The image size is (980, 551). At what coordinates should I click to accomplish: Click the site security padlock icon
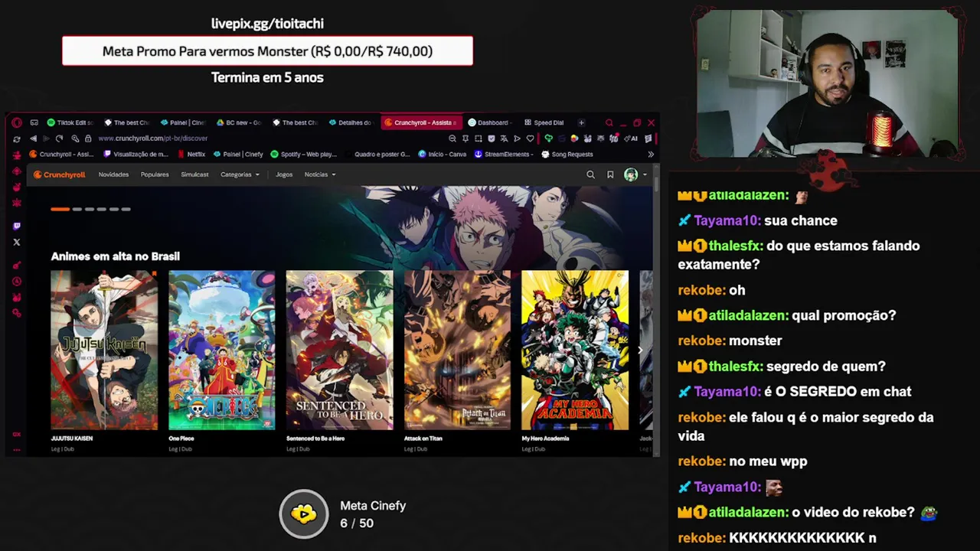pyautogui.click(x=88, y=139)
